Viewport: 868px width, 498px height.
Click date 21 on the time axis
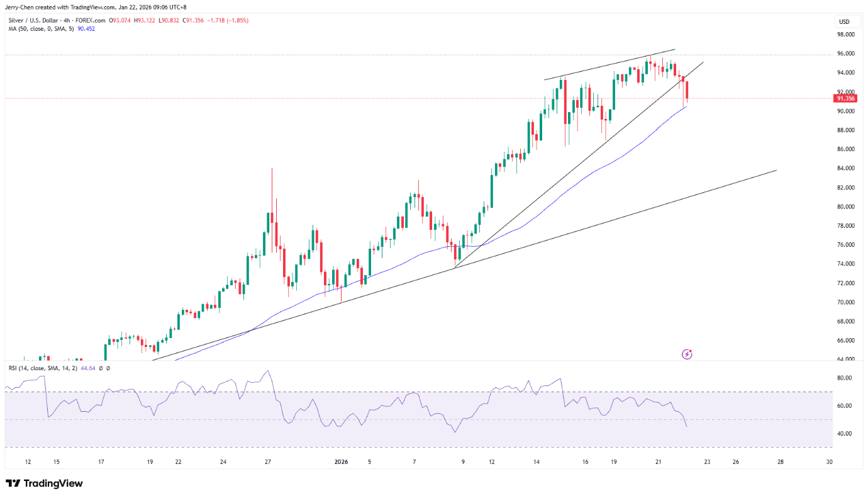pos(659,462)
